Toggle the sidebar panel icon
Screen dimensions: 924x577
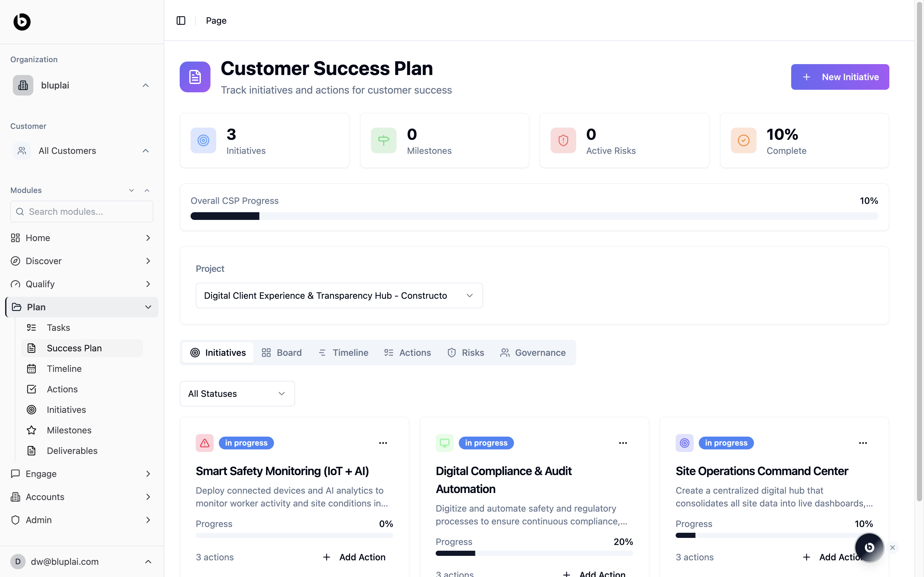181,21
